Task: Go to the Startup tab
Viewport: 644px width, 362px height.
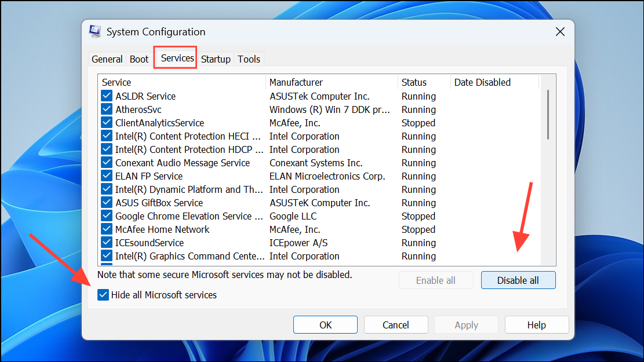Action: 216,59
